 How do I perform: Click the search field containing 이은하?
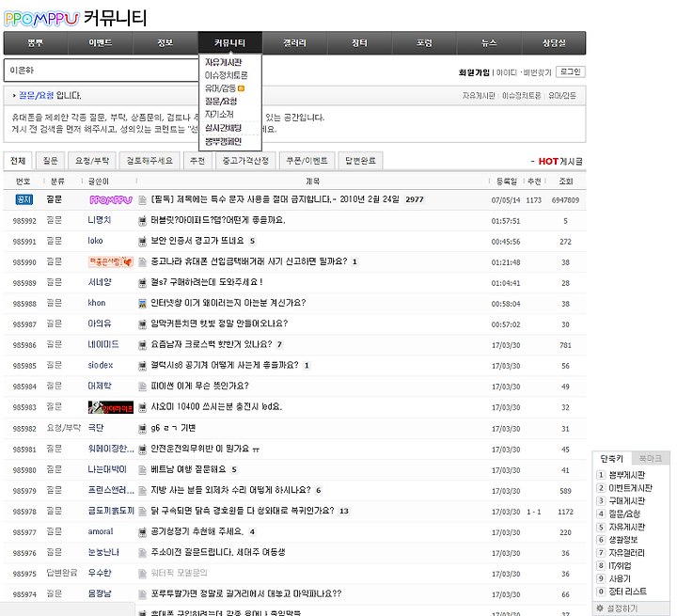pyautogui.click(x=101, y=70)
